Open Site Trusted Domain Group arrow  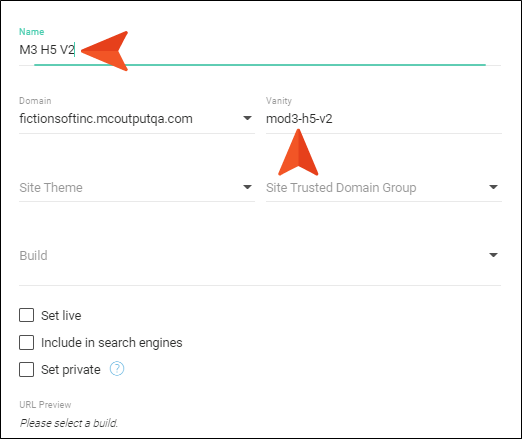point(493,187)
